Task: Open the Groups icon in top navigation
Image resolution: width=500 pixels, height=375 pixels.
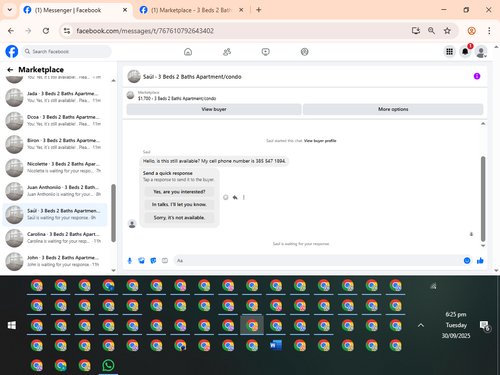Action: pos(304,52)
